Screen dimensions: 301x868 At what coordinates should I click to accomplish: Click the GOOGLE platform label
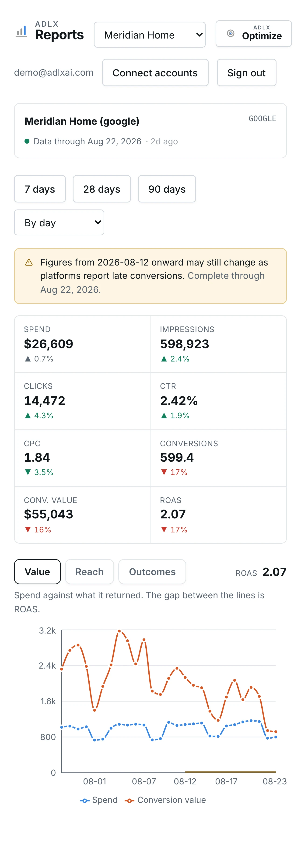pyautogui.click(x=263, y=119)
